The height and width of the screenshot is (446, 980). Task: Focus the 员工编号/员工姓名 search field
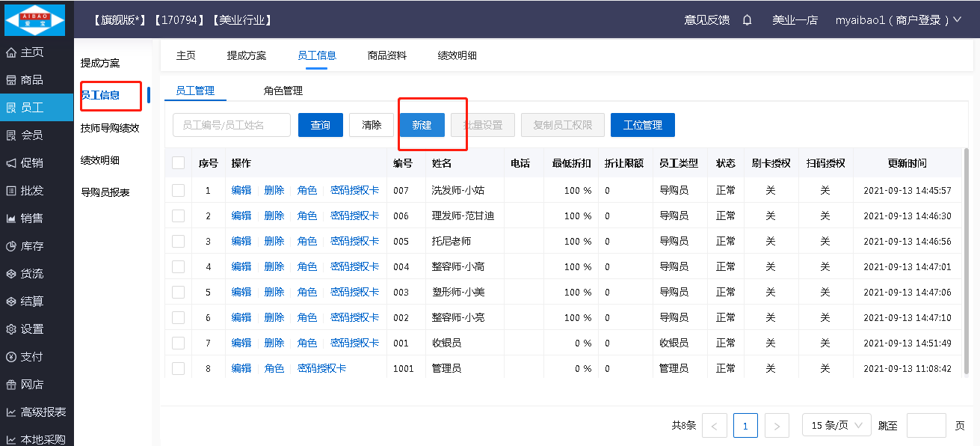232,125
